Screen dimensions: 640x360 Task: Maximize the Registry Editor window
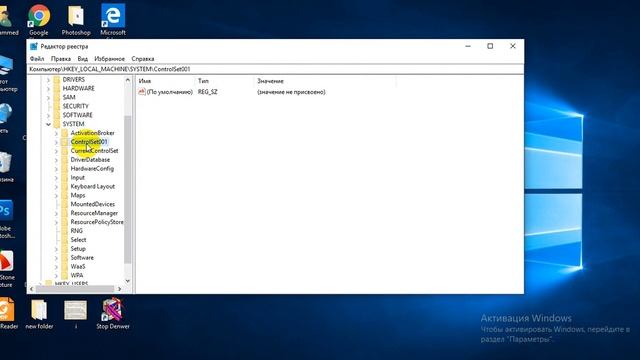[490, 46]
